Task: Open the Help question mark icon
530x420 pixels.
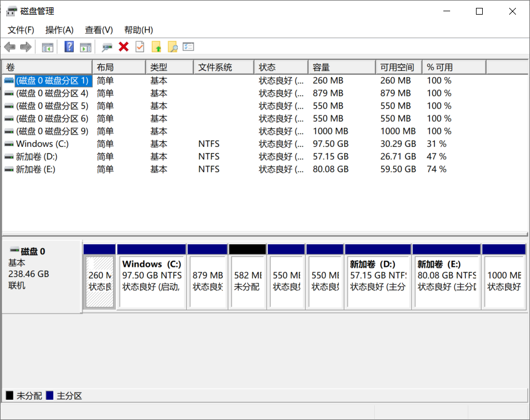Action: tap(69, 47)
